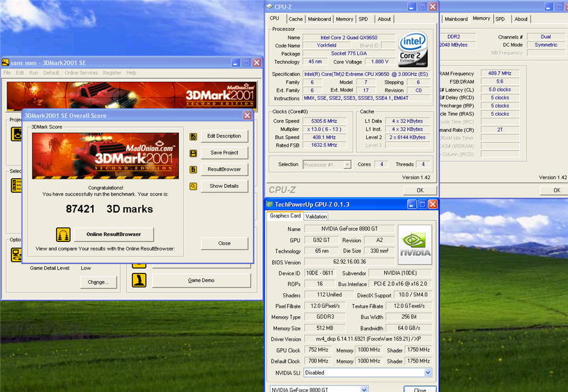Switch to Mainboard tab in front CPU-Z
Viewport: 568px width, 392px height.
[x=319, y=19]
